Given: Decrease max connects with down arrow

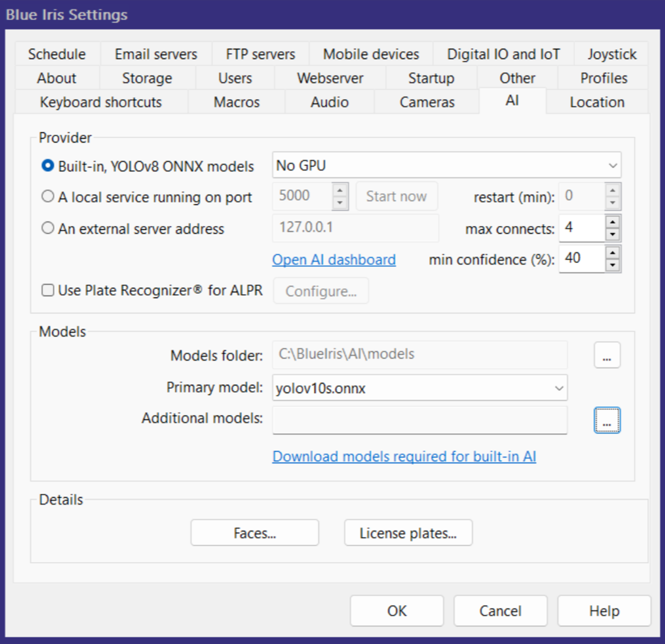Looking at the screenshot, I should click(612, 235).
